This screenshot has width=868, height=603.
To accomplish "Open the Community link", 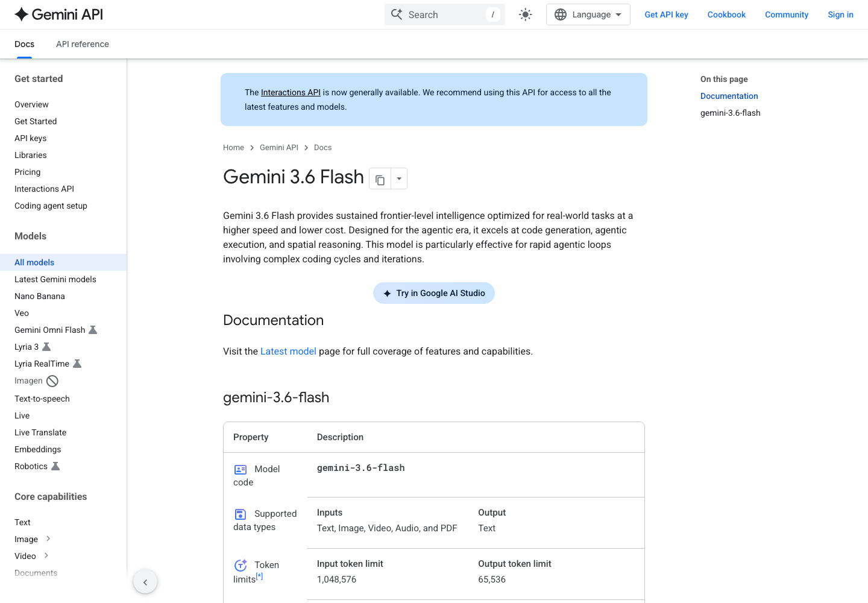I will (787, 14).
